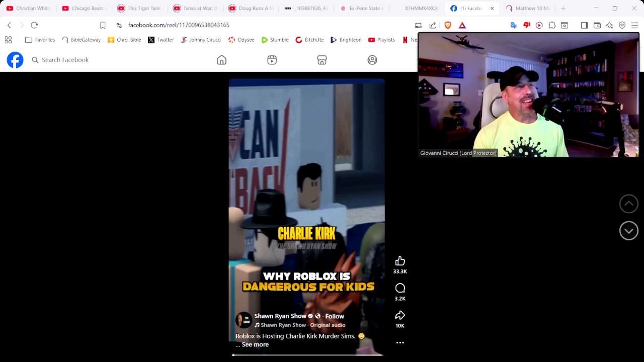Share the reel using arrow icon
The image size is (644, 362).
click(400, 315)
